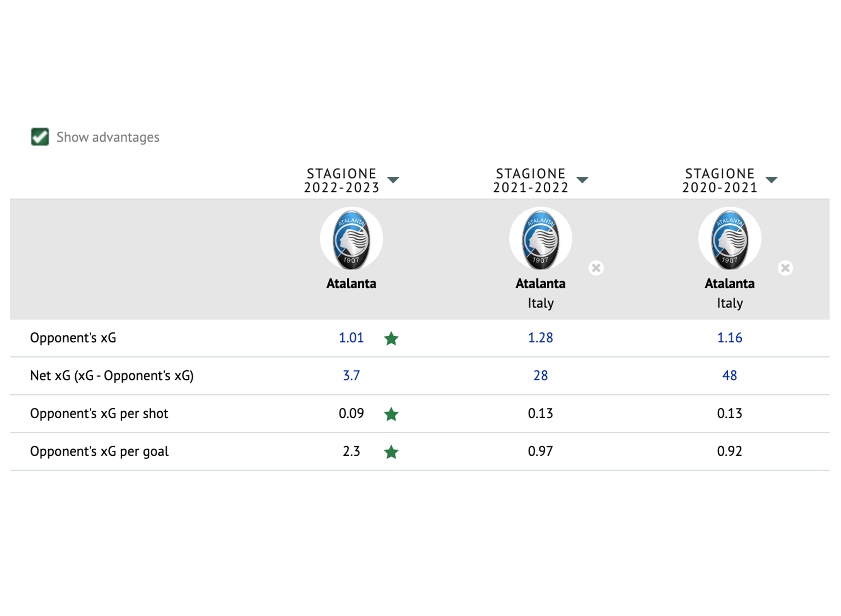Click the advantage star beside 2.3
The height and width of the screenshot is (616, 841).
[391, 452]
